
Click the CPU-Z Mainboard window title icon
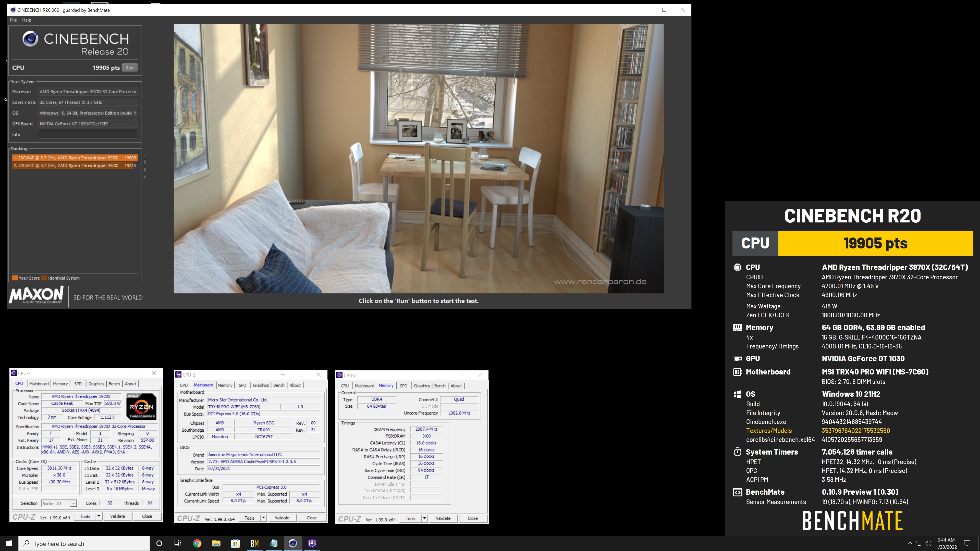tap(178, 374)
